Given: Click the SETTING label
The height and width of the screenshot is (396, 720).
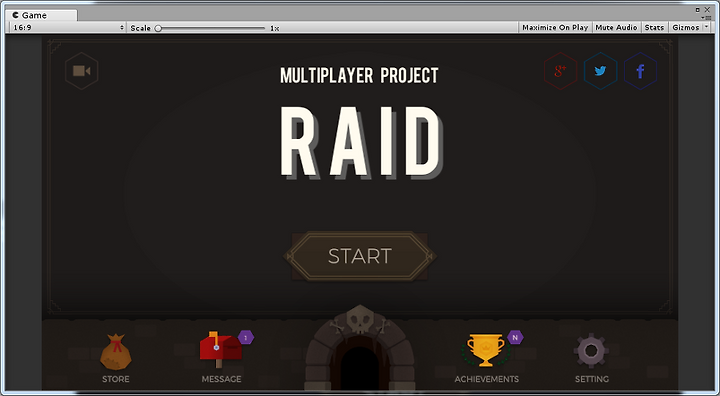Looking at the screenshot, I should 592,379.
